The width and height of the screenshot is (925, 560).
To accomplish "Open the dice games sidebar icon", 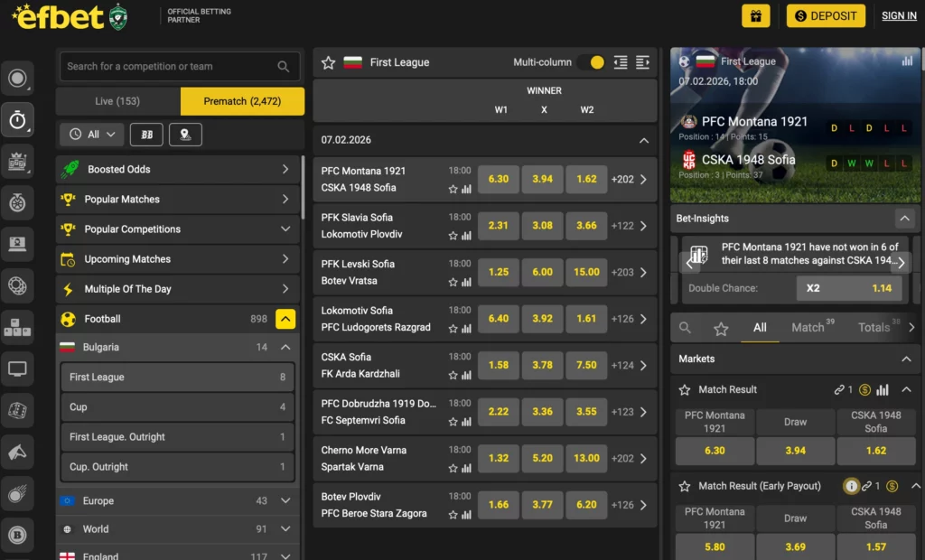I will pos(17,410).
